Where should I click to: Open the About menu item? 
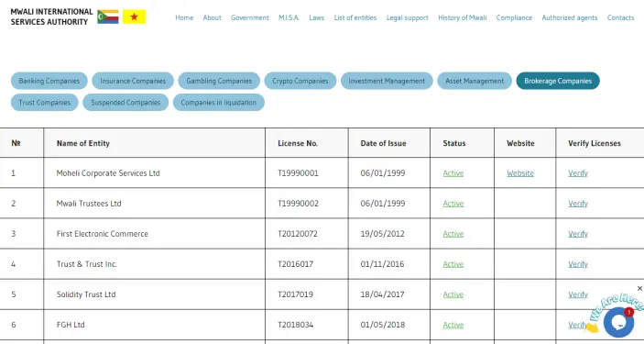pos(212,17)
